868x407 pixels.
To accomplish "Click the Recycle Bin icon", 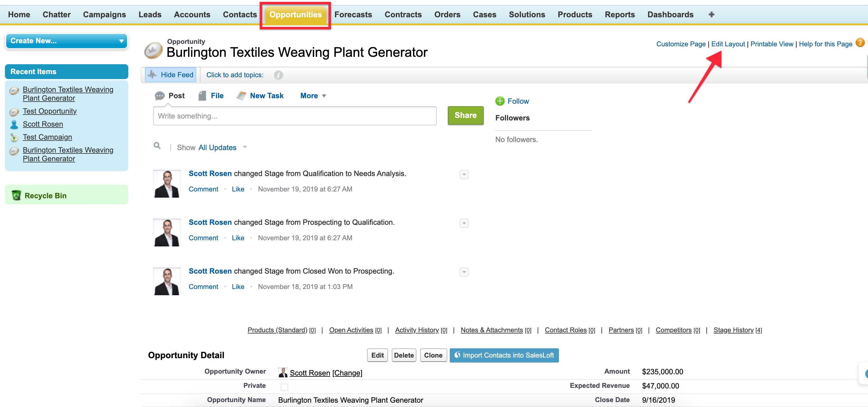I will coord(16,195).
